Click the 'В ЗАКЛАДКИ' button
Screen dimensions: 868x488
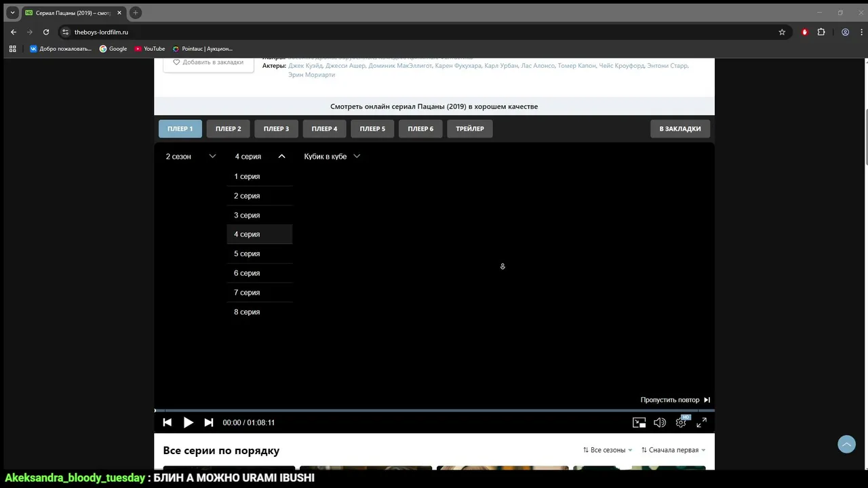[x=680, y=129]
